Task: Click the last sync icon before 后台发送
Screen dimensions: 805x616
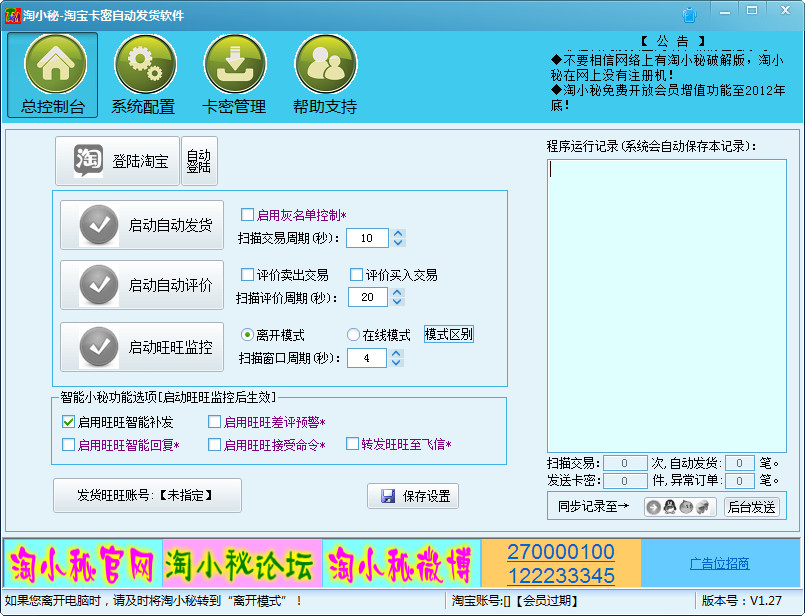Action: click(703, 507)
